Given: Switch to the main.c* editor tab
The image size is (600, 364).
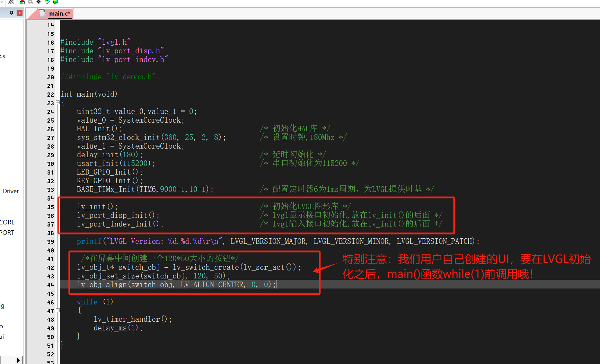Looking at the screenshot, I should tap(59, 14).
